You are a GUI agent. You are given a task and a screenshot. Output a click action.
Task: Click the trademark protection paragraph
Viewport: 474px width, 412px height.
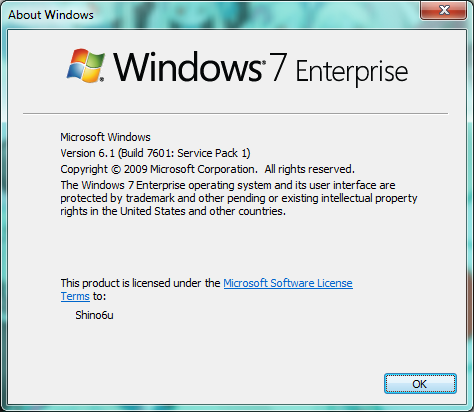239,198
